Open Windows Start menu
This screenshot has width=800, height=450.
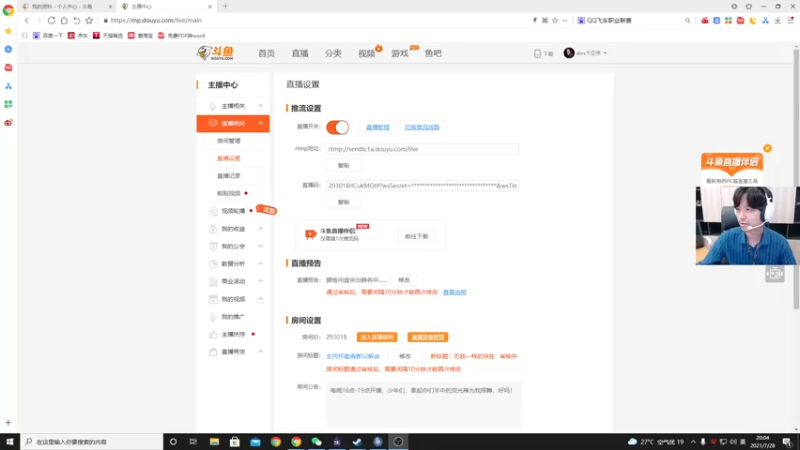pos(10,442)
